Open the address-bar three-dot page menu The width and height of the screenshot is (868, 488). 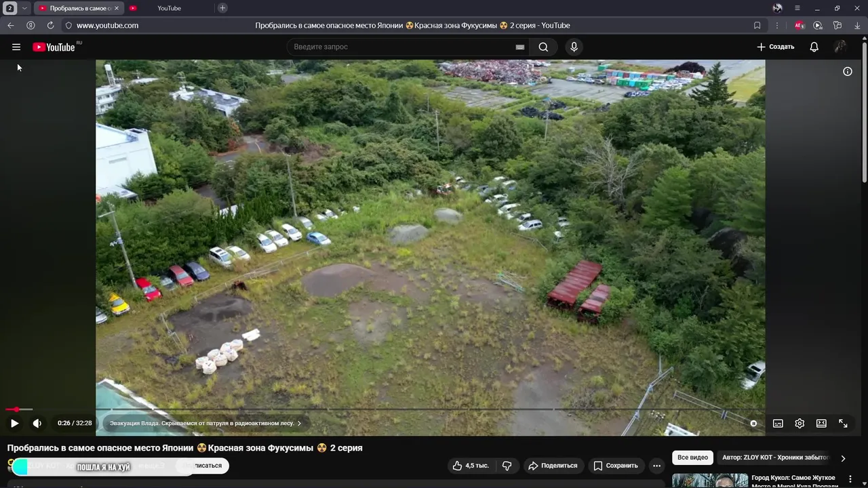[777, 25]
